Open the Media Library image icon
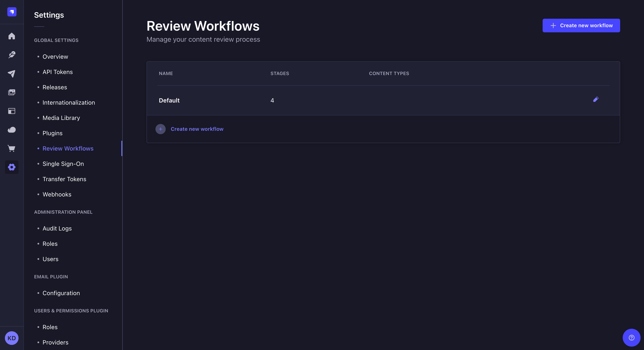 [x=11, y=92]
